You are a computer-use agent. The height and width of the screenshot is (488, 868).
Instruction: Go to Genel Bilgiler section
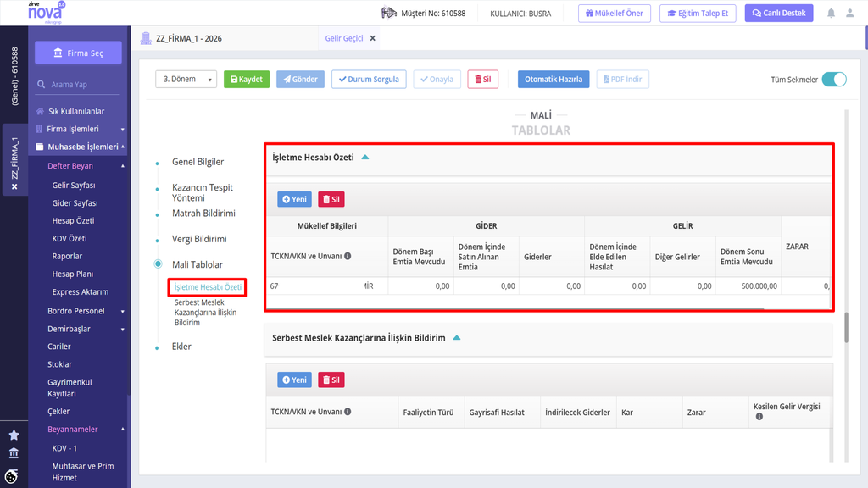pos(198,162)
